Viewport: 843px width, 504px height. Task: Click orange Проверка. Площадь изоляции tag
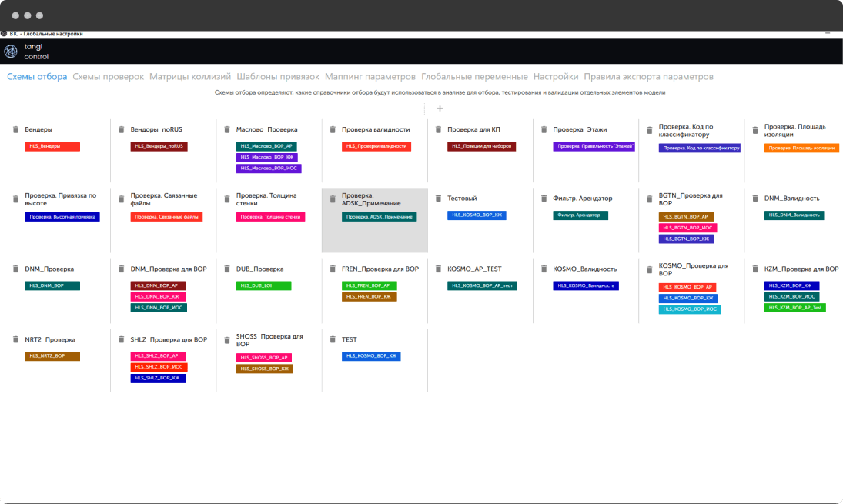801,148
